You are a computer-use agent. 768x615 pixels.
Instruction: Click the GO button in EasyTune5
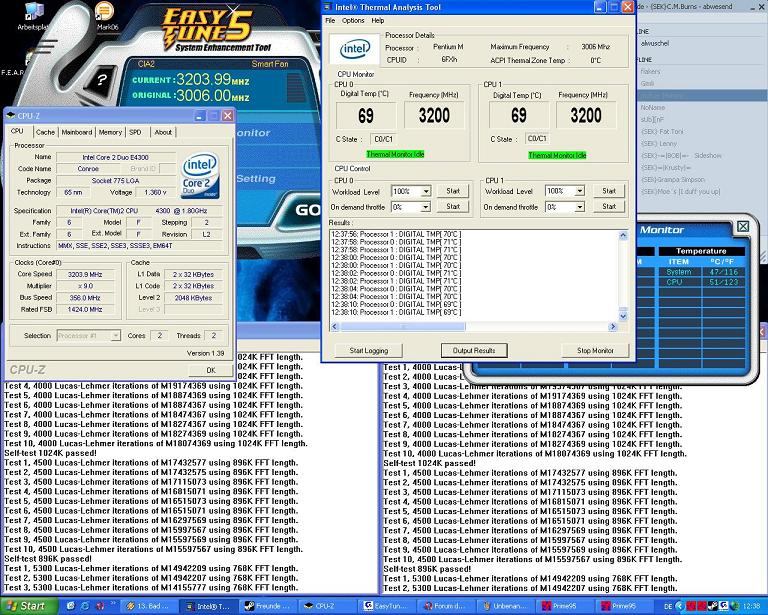(307, 210)
